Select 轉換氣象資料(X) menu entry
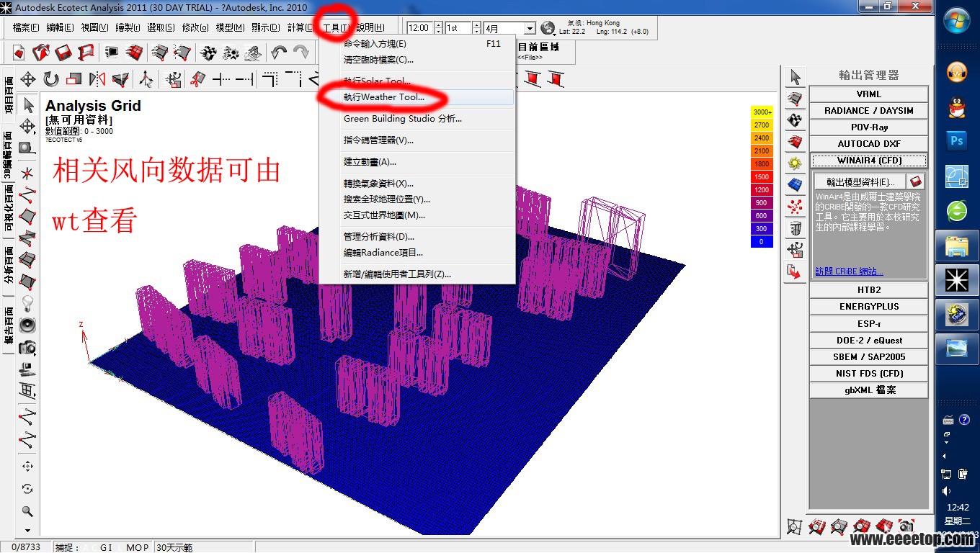 coord(417,184)
